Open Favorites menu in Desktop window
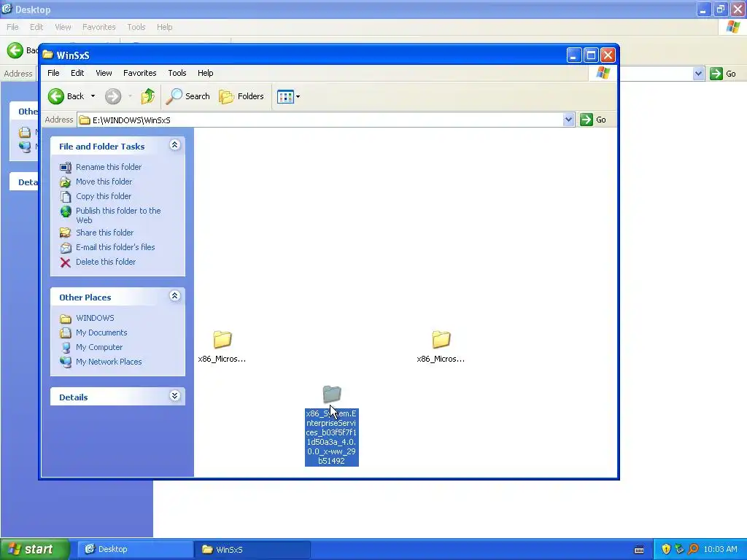Screen dimensions: 747x560 point(98,27)
